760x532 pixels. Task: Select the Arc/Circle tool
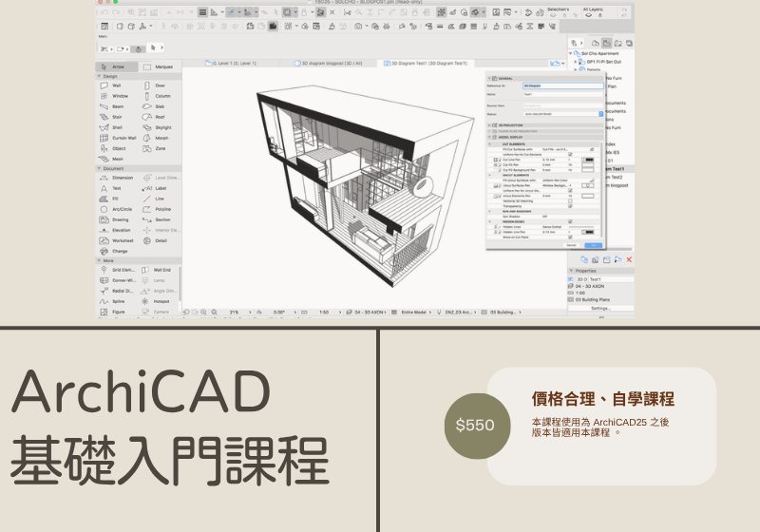click(116, 209)
